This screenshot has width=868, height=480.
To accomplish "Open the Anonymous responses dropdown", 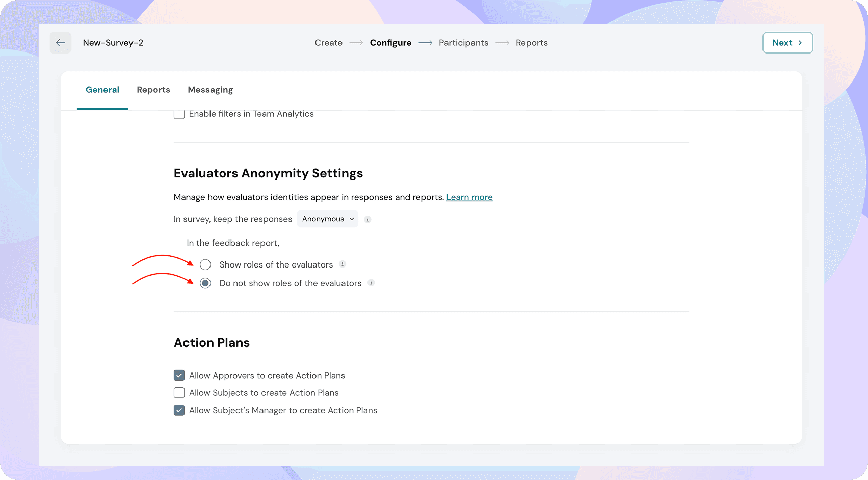I will 327,219.
